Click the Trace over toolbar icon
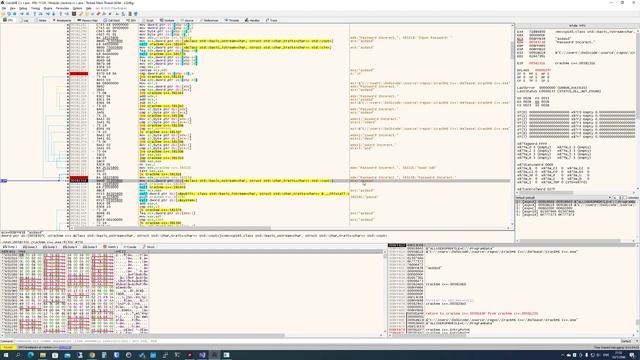The width and height of the screenshot is (640, 360). (53, 14)
